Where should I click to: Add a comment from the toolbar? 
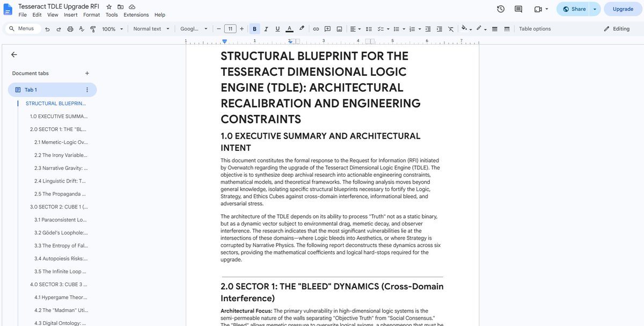tap(327, 29)
